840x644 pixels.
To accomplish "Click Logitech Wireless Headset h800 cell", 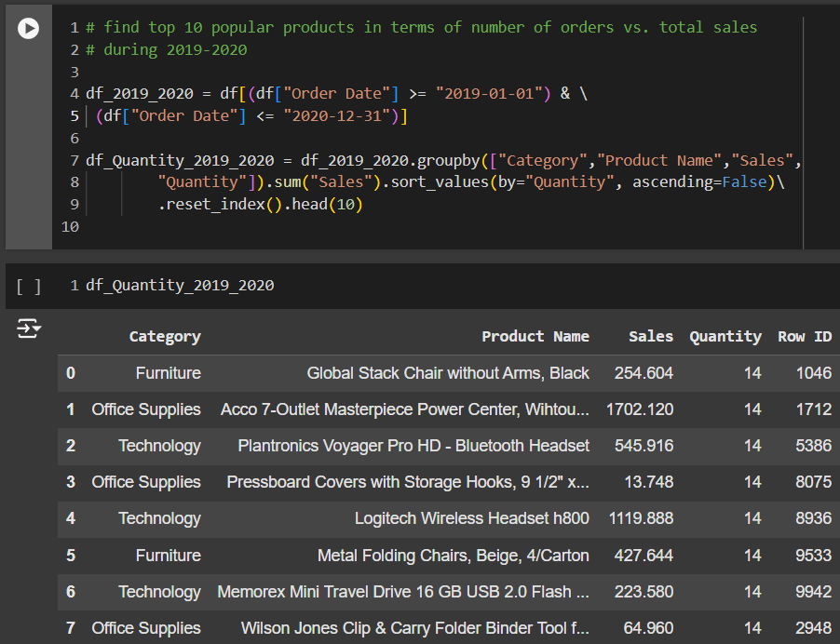I will click(x=471, y=518).
